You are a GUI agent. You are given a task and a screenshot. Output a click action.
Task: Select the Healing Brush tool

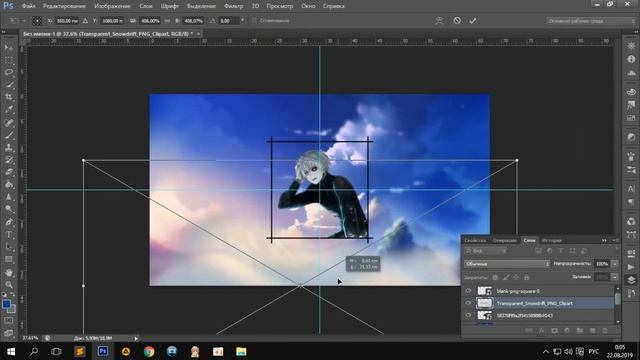click(x=9, y=122)
